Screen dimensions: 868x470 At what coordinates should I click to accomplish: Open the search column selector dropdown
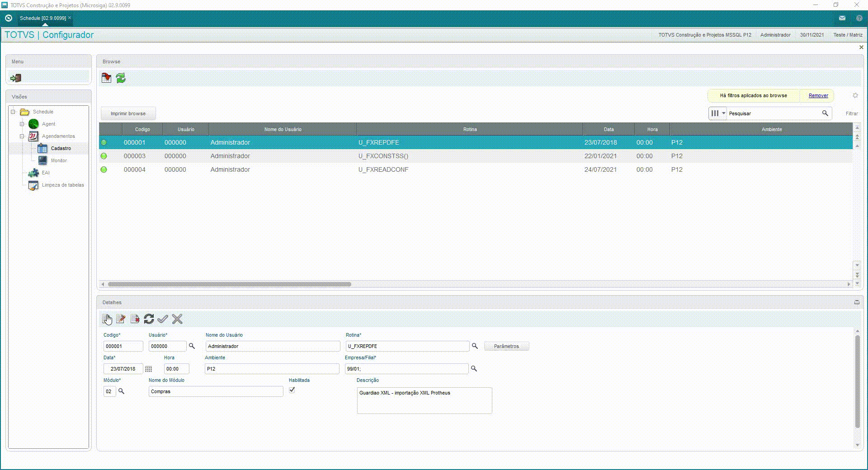click(717, 113)
